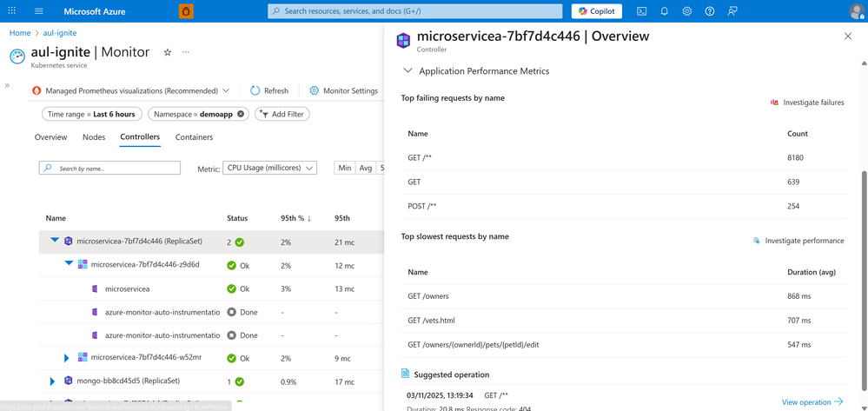Remove the demoapp namespace filter
Viewport: 868px width, 411px height.
coord(241,114)
